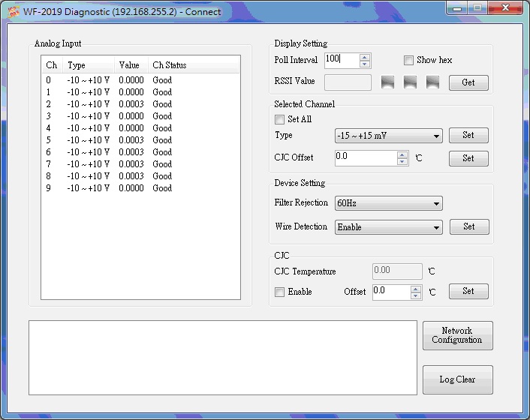Viewport: 530px width, 420px height.
Task: Focus the Poll Interval input field
Action: coord(342,61)
